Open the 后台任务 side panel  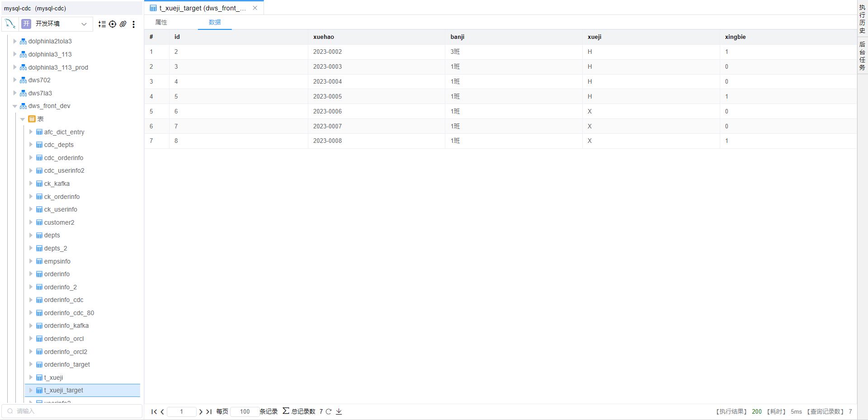pyautogui.click(x=862, y=56)
